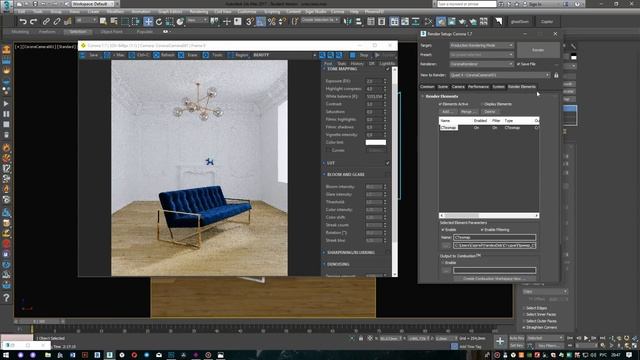The height and width of the screenshot is (360, 640).
Task: Click the Stop button in Corona frame buffer
Action: 360,55
